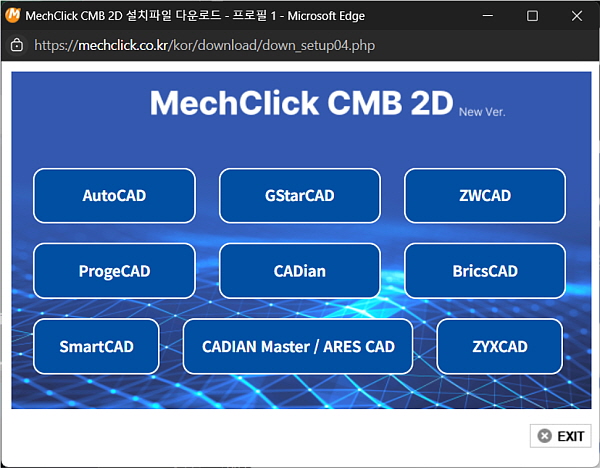Select the SmartCAD download button
Screen dimensions: 600x469
click(96, 347)
